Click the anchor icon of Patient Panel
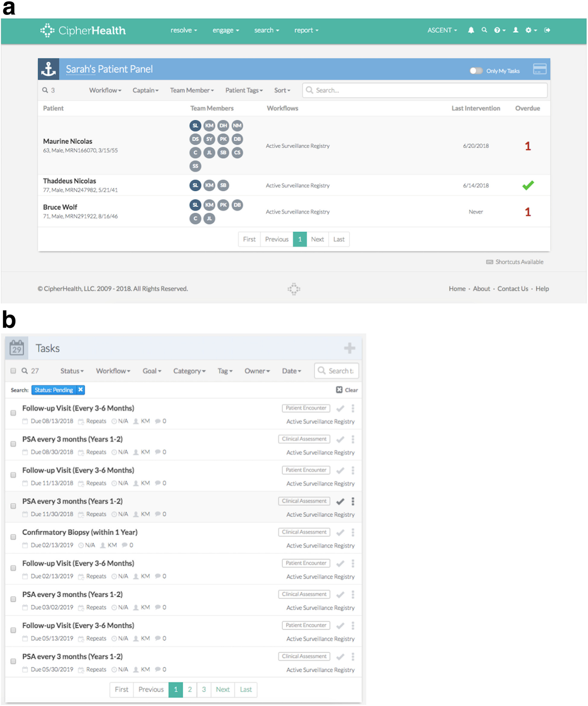The height and width of the screenshot is (706, 588). click(49, 69)
